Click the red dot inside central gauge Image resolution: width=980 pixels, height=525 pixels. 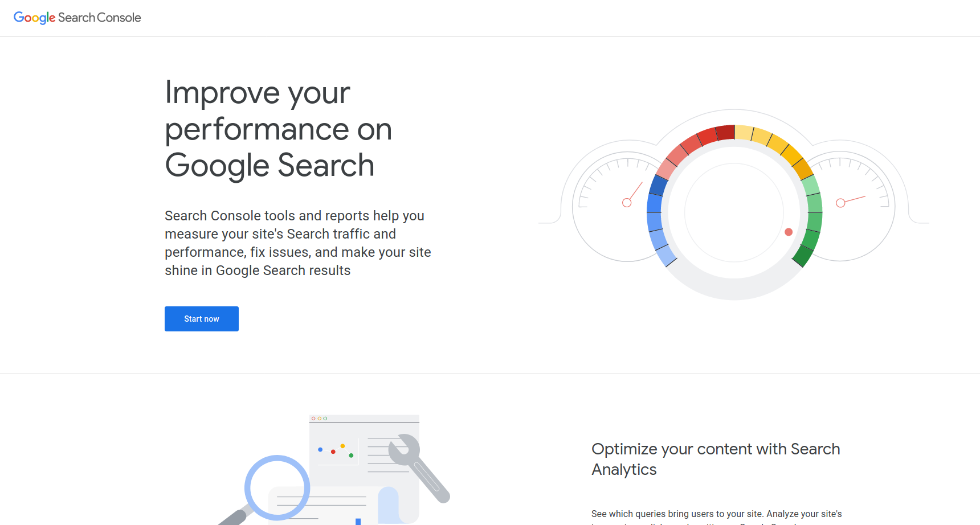[789, 232]
